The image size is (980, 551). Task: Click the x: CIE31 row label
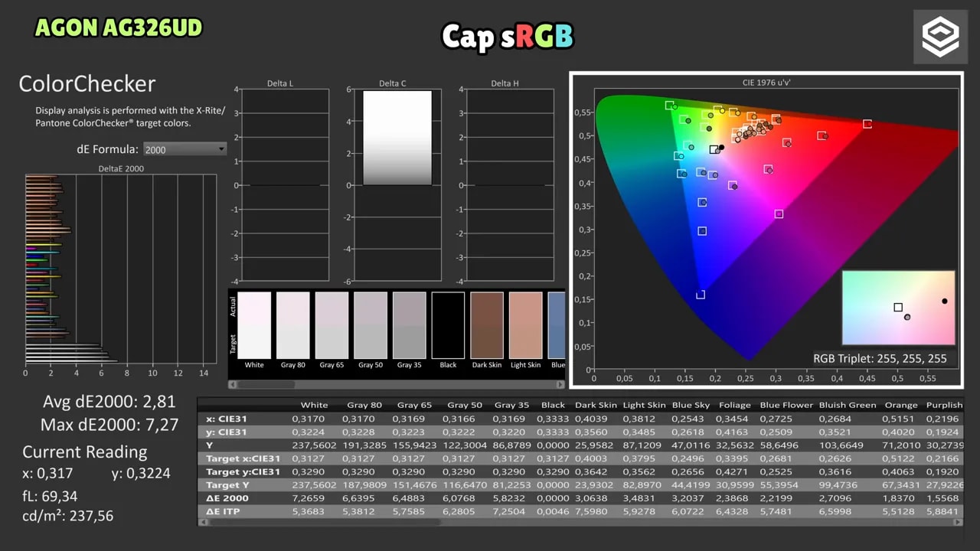[227, 419]
